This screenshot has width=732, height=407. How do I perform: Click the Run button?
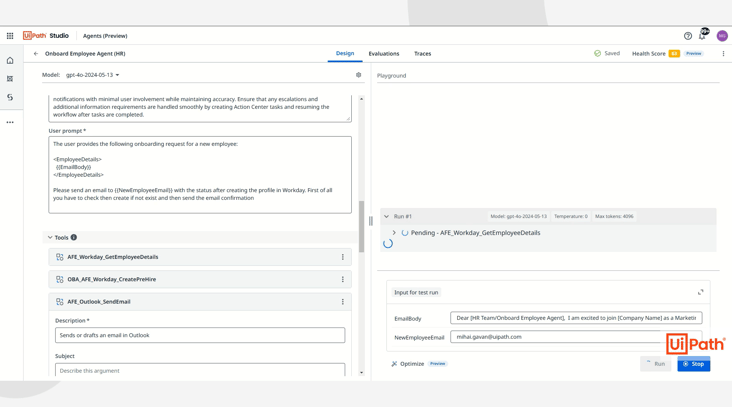click(655, 364)
